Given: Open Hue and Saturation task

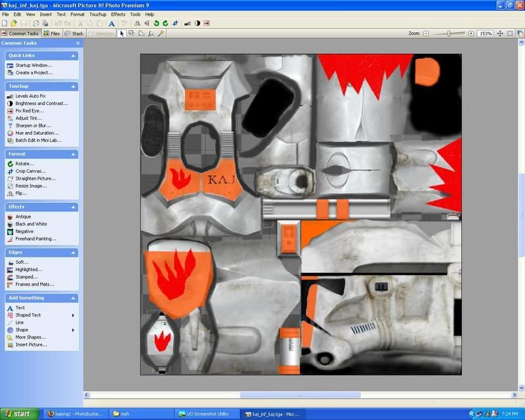Looking at the screenshot, I should tap(37, 133).
